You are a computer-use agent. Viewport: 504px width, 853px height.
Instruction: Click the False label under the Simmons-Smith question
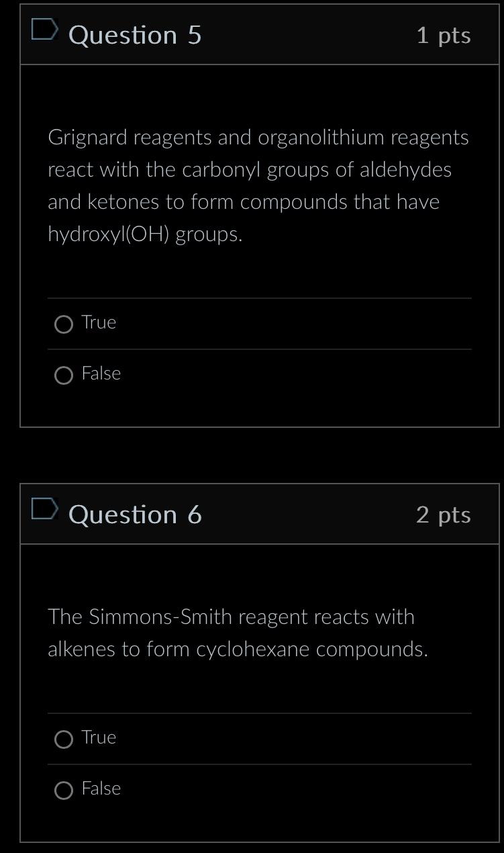[x=101, y=789]
